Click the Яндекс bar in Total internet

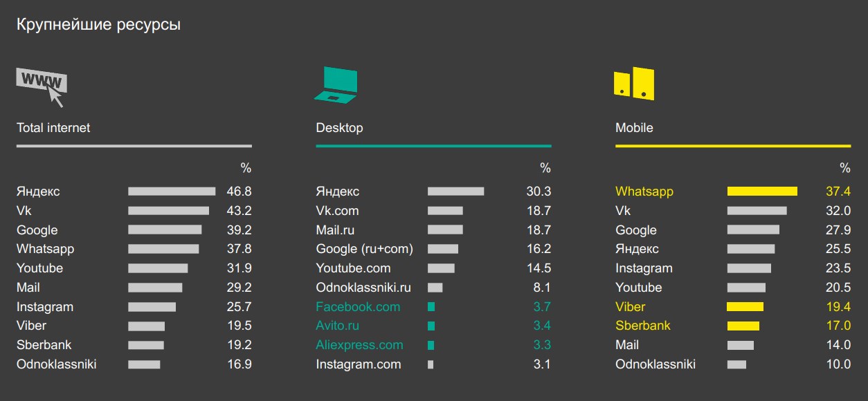(x=172, y=192)
